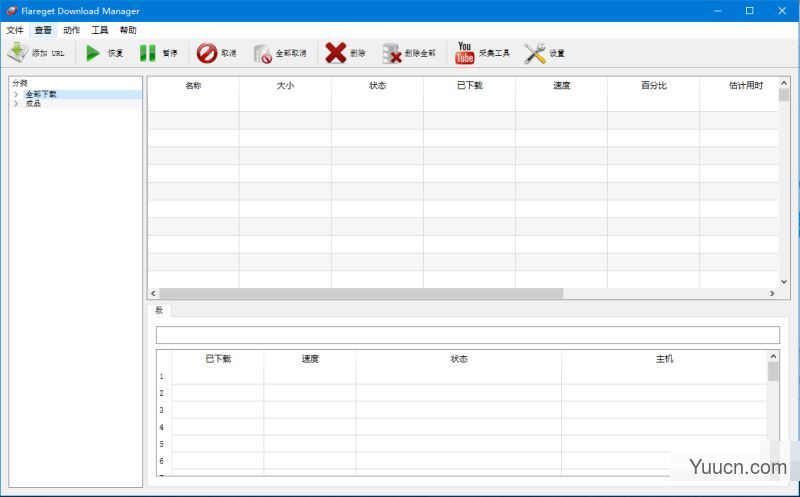Image resolution: width=800 pixels, height=497 pixels.
Task: Click the red X 删除 (Delete) button
Action: tap(345, 53)
